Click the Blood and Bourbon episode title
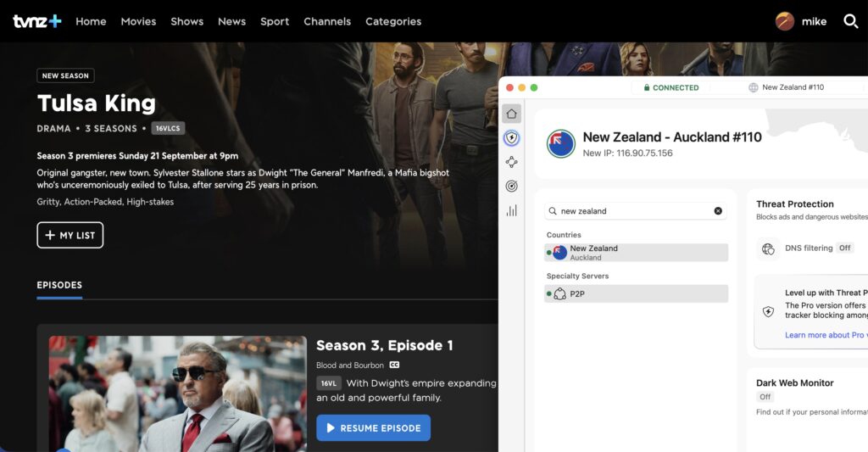Viewport: 868px width, 452px height. tap(350, 365)
